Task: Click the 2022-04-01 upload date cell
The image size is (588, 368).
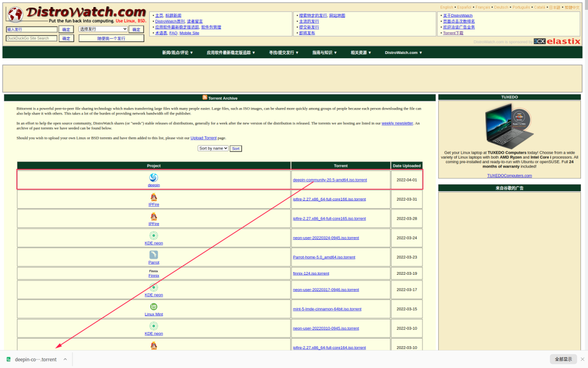Action: [407, 180]
